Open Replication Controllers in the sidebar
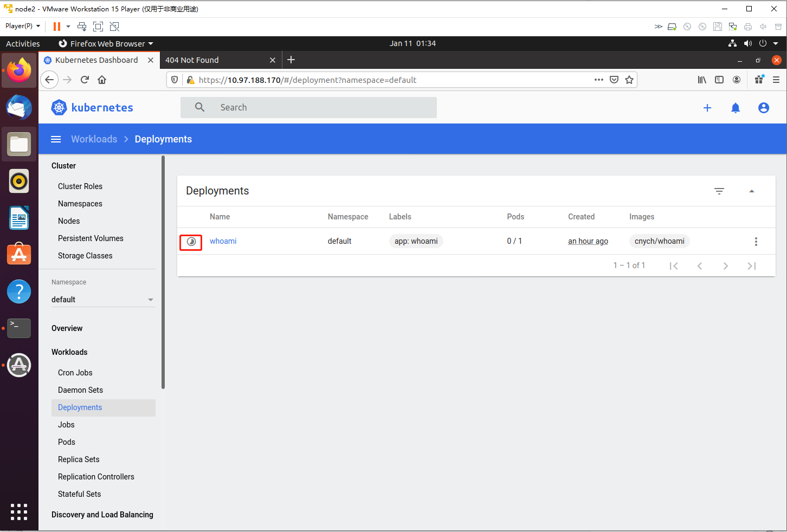The width and height of the screenshot is (787, 532). (x=96, y=477)
